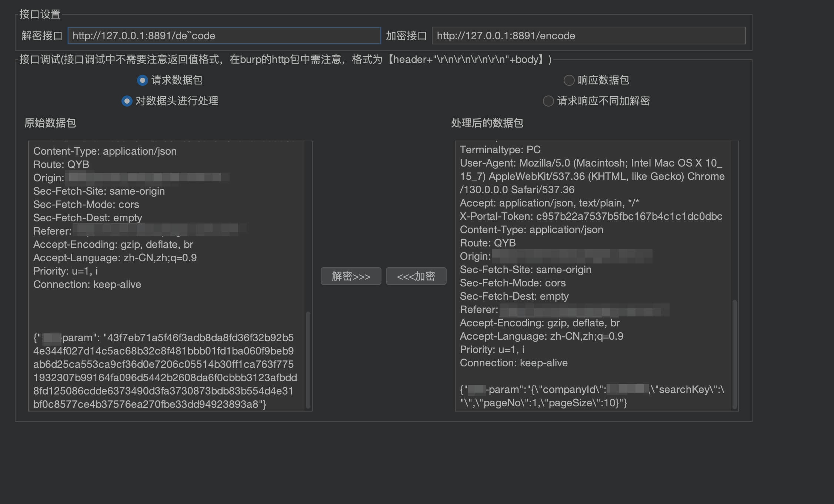Click 'Connection: keep-alive' in original packet
The image size is (834, 504).
[x=87, y=284]
